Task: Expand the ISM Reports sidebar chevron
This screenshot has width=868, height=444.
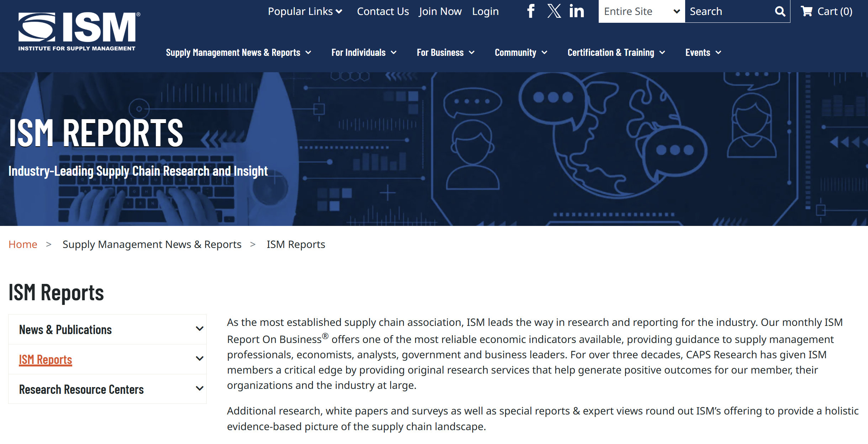Action: click(200, 359)
